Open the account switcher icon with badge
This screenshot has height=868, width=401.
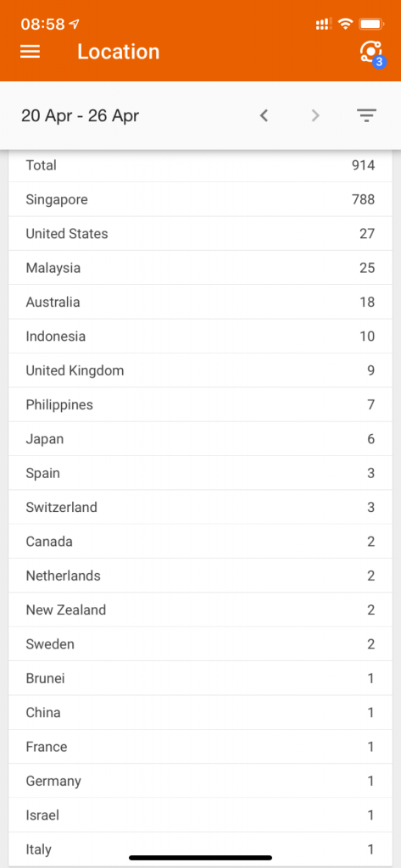371,53
